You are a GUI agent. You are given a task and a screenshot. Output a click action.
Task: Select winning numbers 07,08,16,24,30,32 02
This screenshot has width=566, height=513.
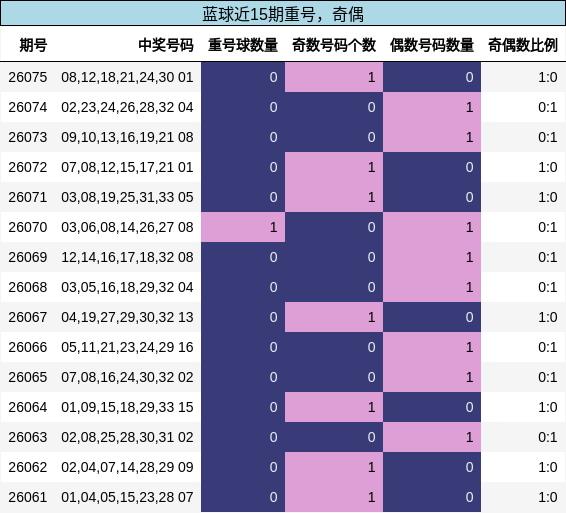click(x=127, y=377)
